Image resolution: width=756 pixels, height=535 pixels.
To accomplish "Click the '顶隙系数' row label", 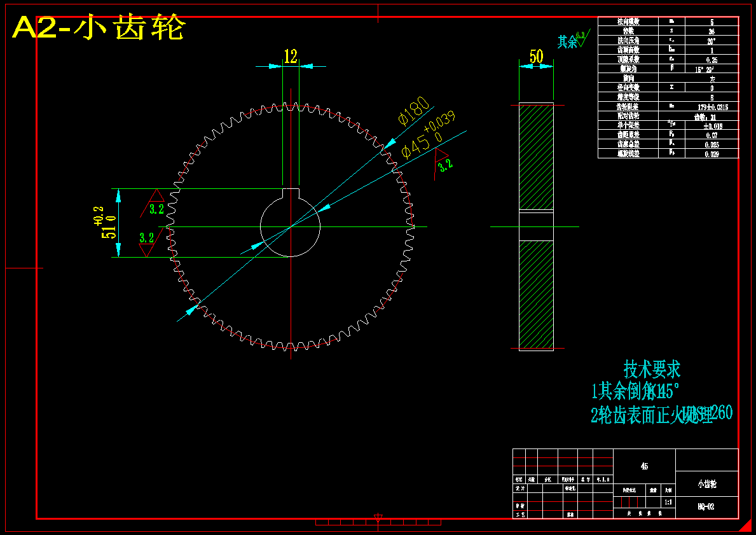I will [628, 59].
